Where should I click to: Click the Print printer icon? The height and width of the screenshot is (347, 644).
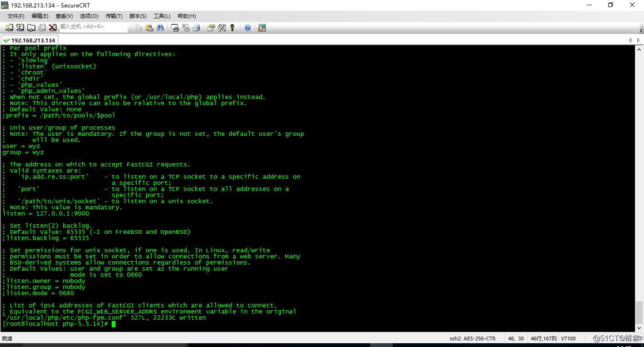197,28
